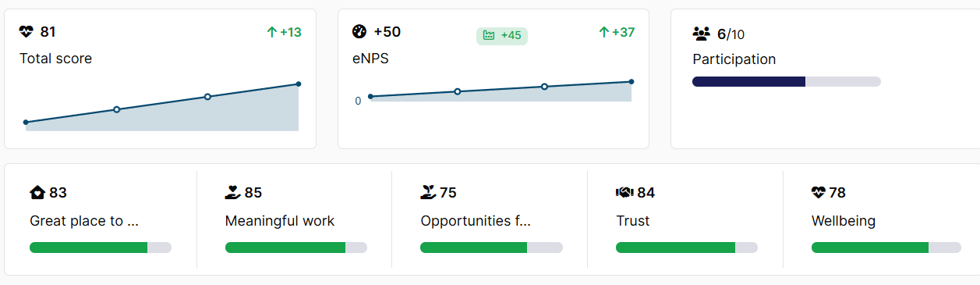Screen dimensions: 980x285
Task: Click the green +13 change indicator
Action: click(x=284, y=32)
